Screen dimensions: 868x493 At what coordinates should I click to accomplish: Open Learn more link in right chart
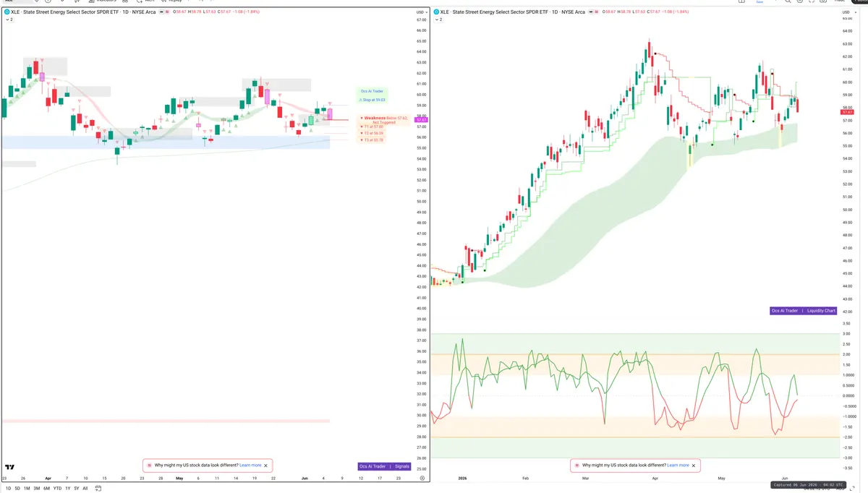click(x=678, y=466)
